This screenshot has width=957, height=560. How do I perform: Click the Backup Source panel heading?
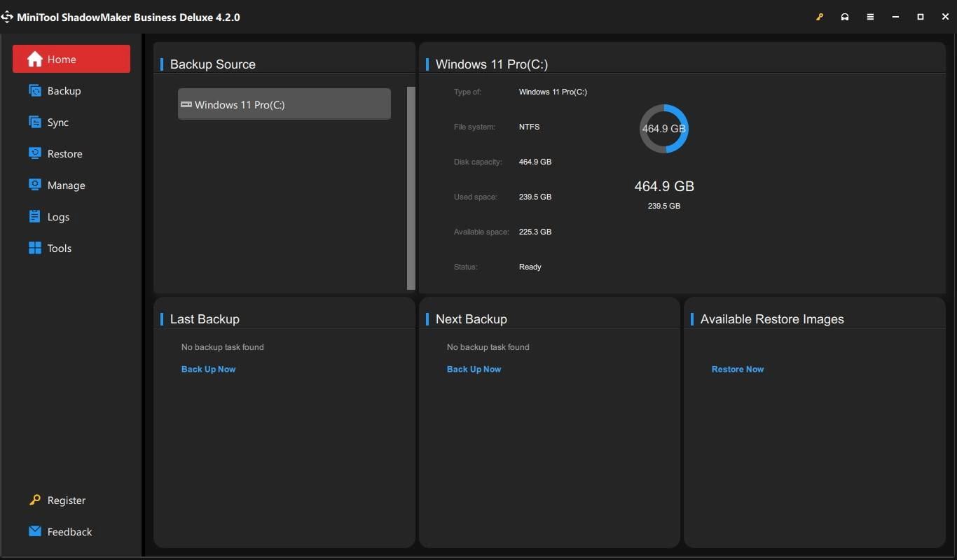213,64
